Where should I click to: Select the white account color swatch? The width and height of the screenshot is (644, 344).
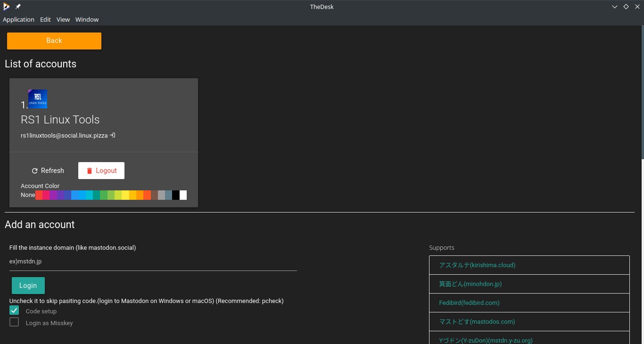click(x=183, y=195)
